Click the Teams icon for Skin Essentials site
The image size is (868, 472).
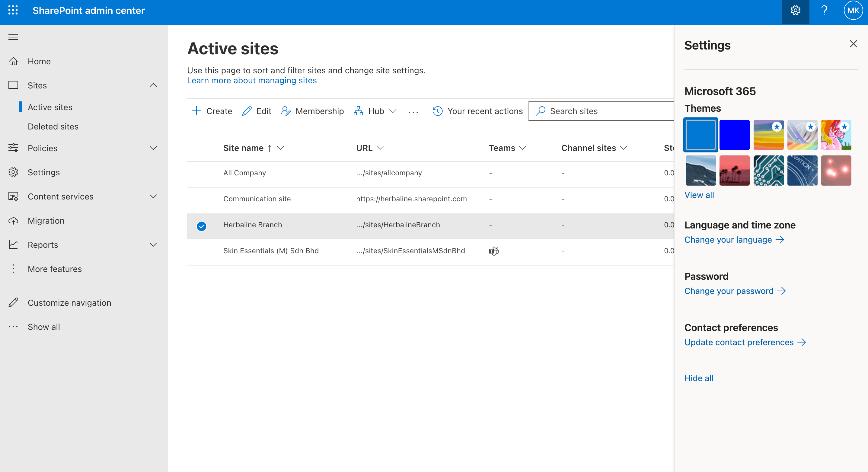click(x=493, y=251)
